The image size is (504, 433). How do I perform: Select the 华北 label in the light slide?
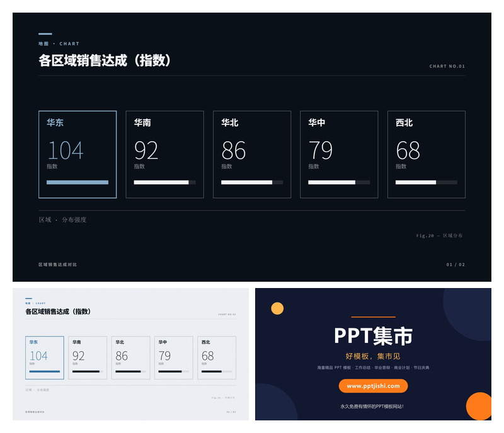[x=120, y=342]
